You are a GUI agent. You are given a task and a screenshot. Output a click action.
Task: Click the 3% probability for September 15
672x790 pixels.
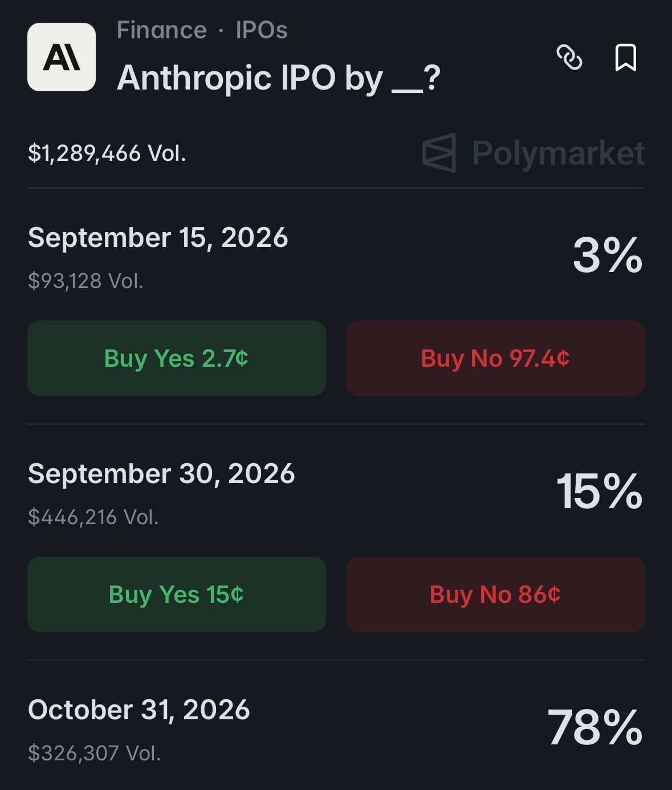[x=608, y=256]
